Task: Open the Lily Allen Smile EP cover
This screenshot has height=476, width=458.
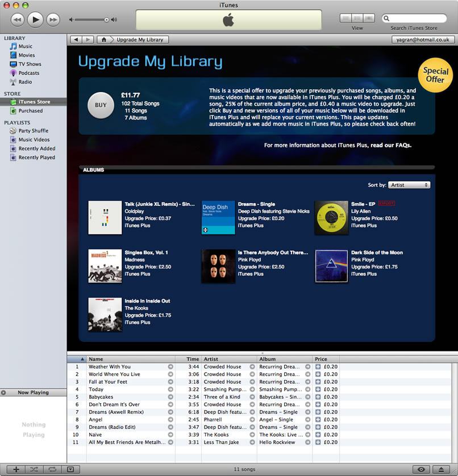Action: coord(331,217)
